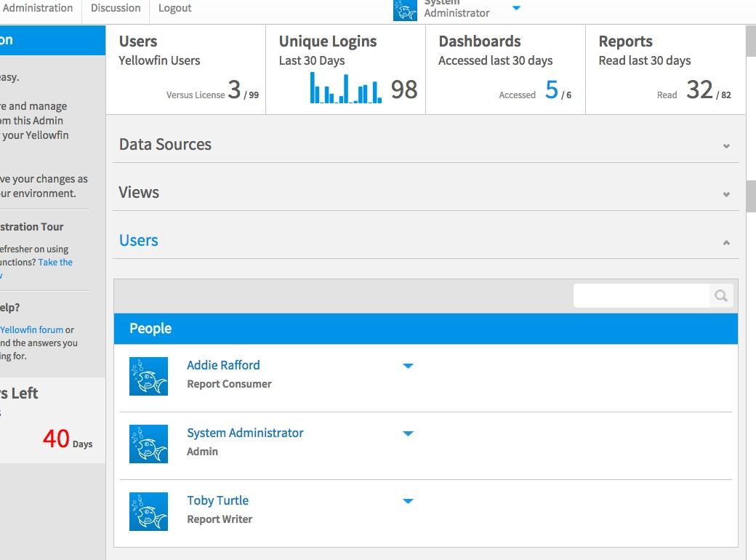Open System Administrator user link in People

pyautogui.click(x=245, y=433)
